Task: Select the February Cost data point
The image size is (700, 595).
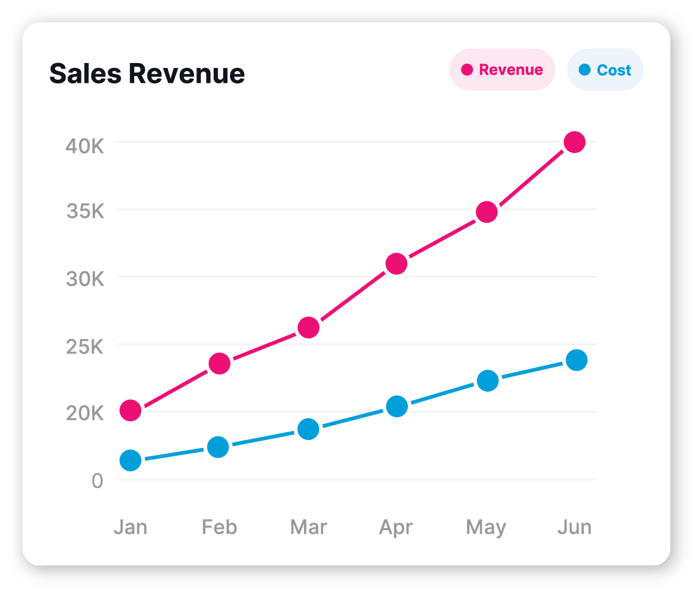Action: tap(218, 447)
